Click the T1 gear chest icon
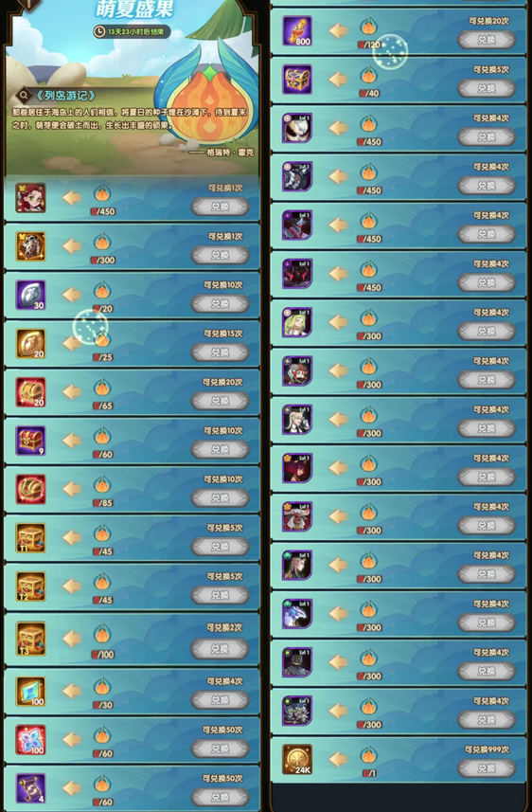 [30, 537]
